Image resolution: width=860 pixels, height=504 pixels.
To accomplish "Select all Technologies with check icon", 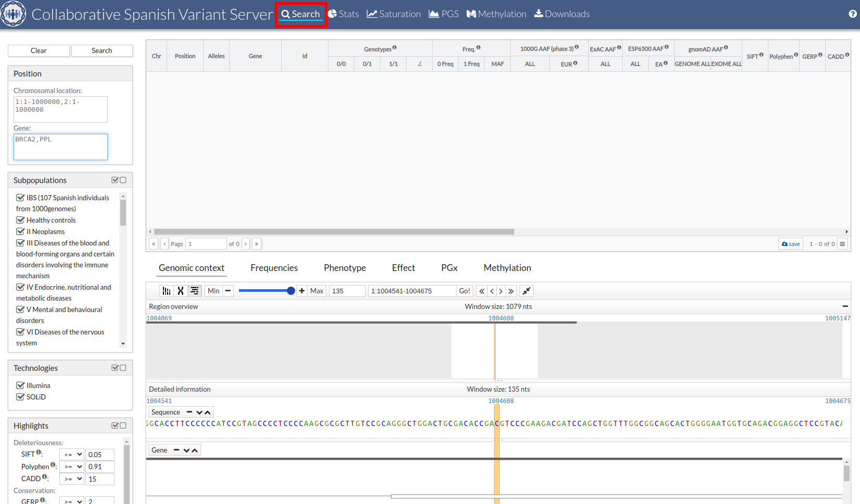I will click(x=115, y=368).
